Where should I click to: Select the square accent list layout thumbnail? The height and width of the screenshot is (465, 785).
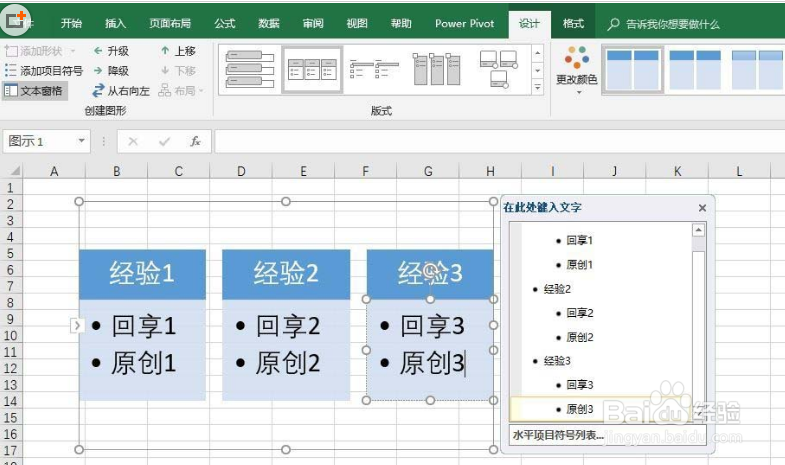[374, 70]
